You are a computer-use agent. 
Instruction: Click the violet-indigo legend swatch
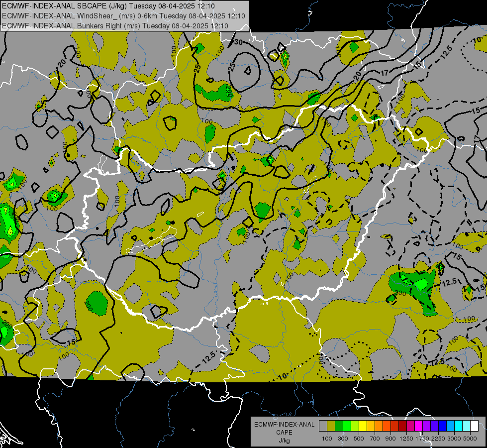pos(434,426)
